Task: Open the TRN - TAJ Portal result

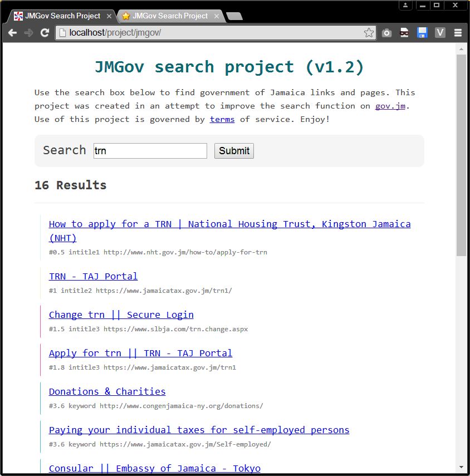Action: coord(93,276)
